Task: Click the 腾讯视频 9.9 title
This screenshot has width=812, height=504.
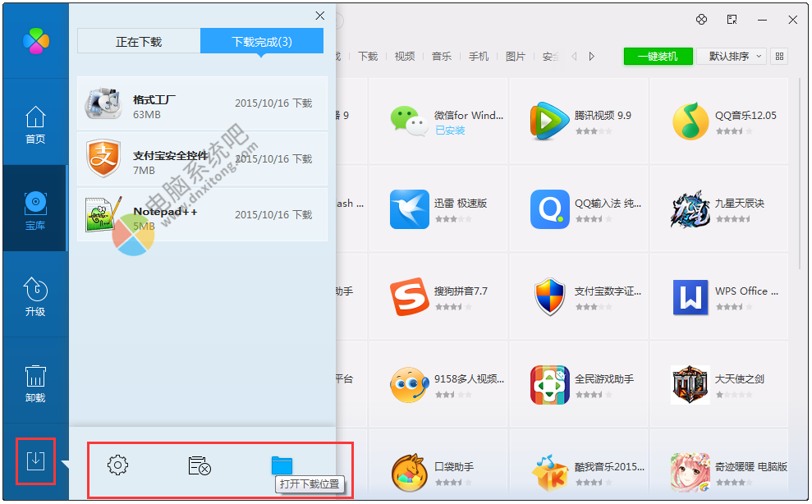Action: [603, 116]
